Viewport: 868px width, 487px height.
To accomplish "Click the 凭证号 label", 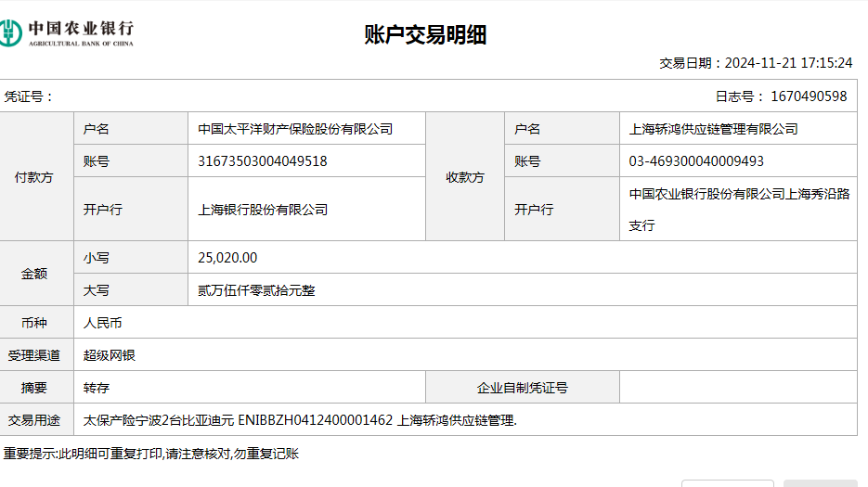I will (29, 96).
